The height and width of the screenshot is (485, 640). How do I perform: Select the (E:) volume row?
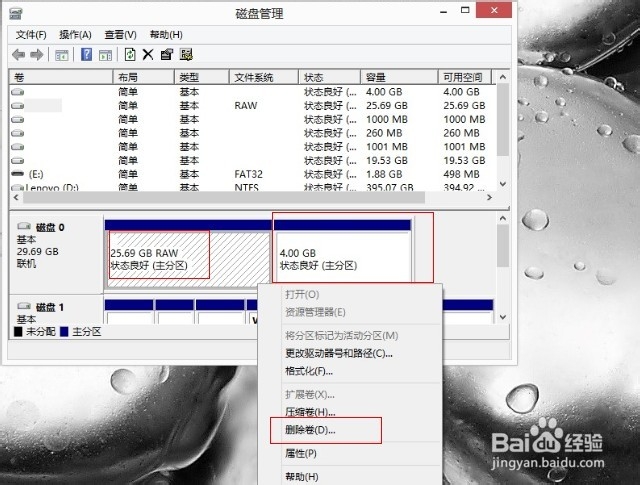[x=253, y=174]
